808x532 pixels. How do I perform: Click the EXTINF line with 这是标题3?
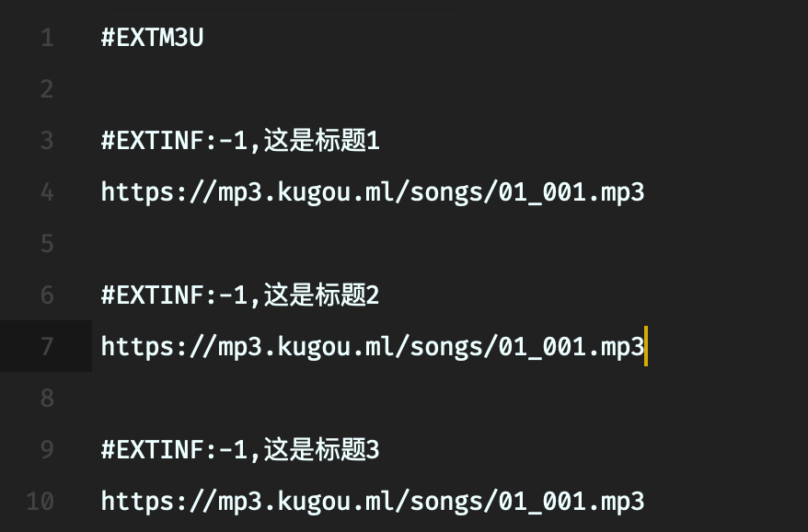click(x=240, y=450)
